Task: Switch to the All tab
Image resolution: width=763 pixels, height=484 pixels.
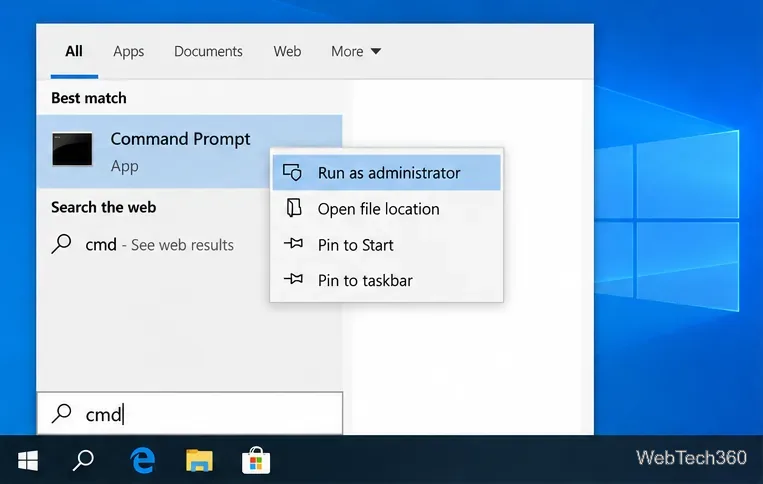Action: (74, 51)
